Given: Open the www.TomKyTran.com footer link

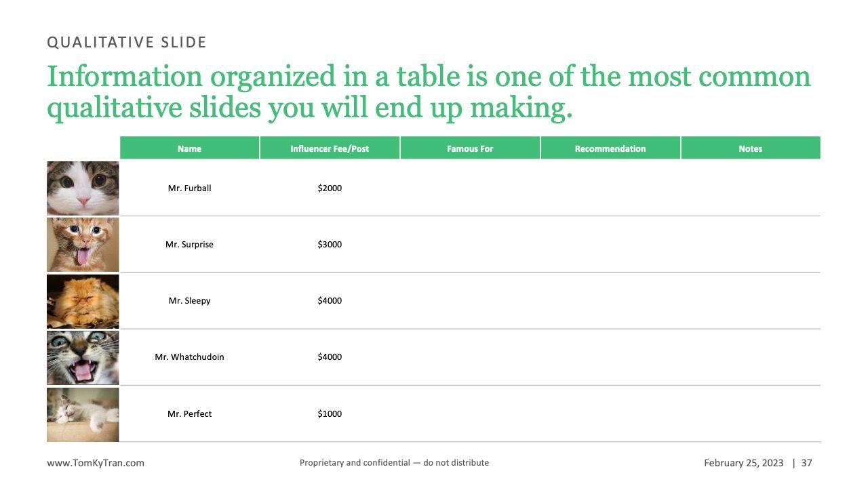Looking at the screenshot, I should (x=96, y=463).
